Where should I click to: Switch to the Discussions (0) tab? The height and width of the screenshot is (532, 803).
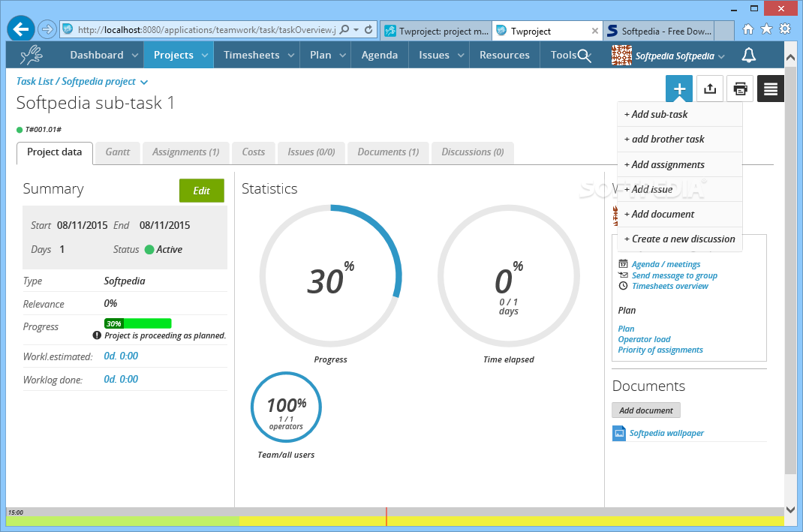point(473,152)
